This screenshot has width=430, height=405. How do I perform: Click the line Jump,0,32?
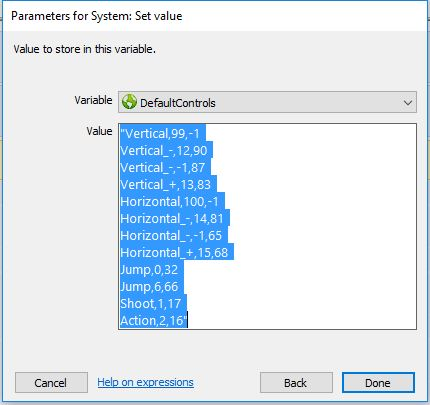pyautogui.click(x=149, y=270)
